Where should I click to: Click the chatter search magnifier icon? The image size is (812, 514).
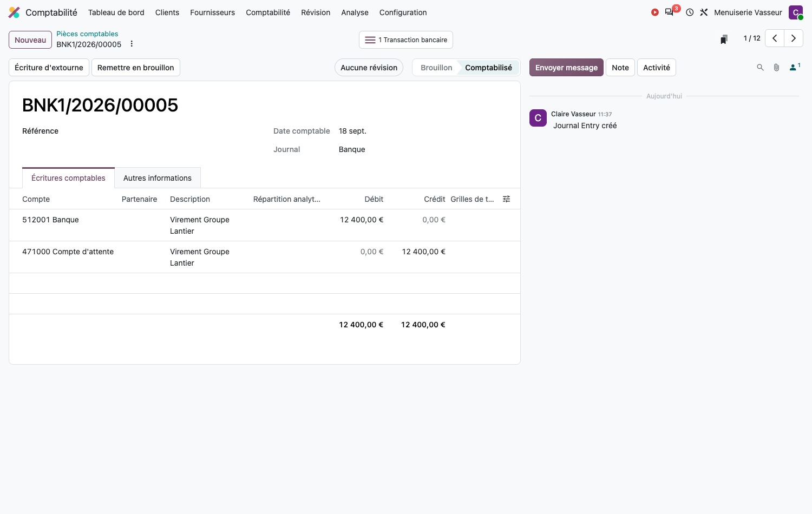pos(761,68)
